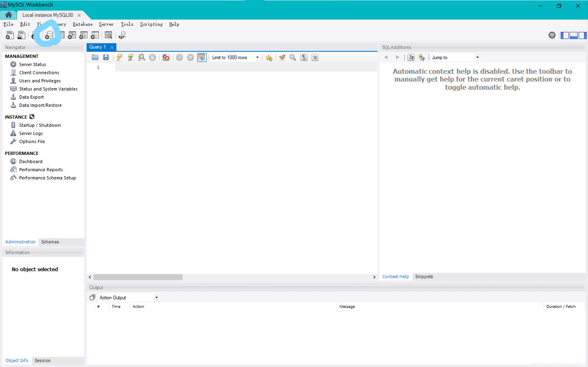This screenshot has height=367, width=588.
Task: Click the stop execution hand icon
Action: click(x=153, y=57)
